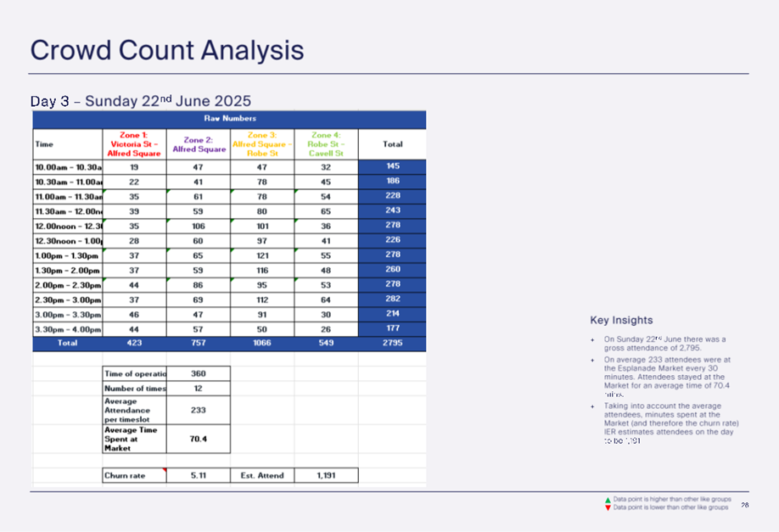Select the Est. Attend value 1,191

click(326, 476)
